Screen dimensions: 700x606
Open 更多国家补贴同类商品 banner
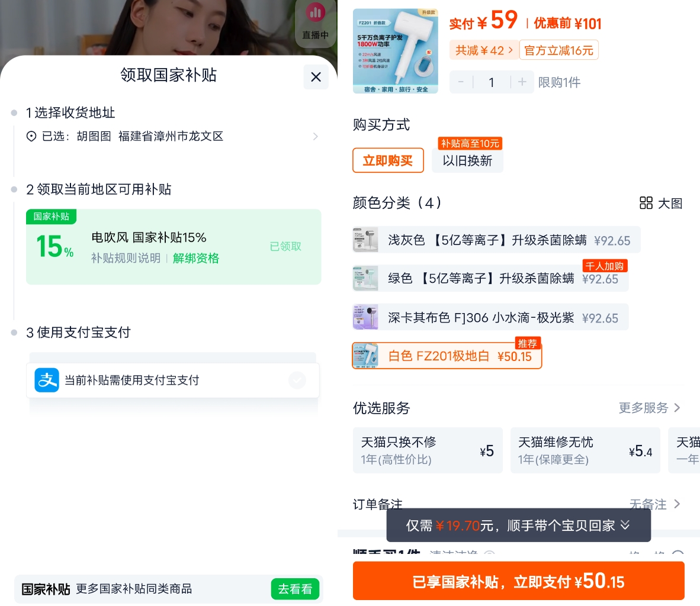[168, 589]
